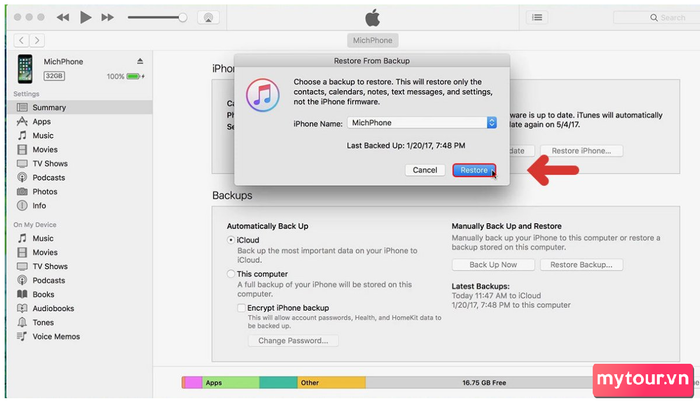Click '1/20/17, 7:48 PM to this computer'

pyautogui.click(x=511, y=305)
